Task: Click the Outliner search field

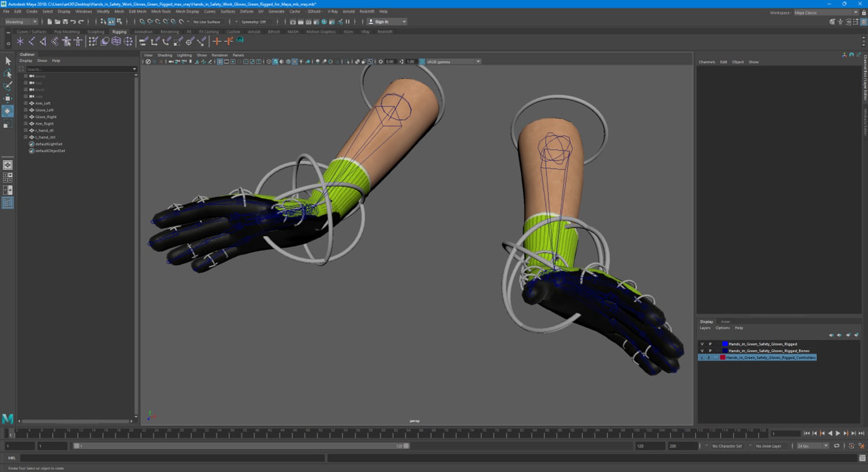Action: pos(78,69)
